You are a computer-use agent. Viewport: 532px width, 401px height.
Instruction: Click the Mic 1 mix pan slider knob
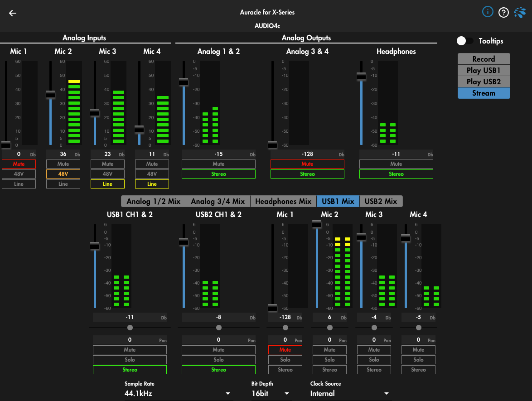(285, 328)
